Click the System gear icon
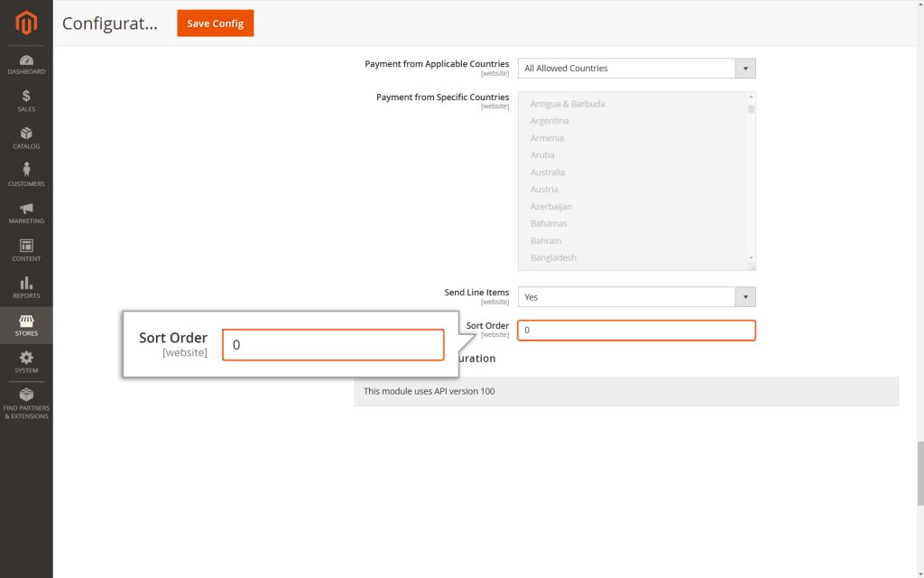The height and width of the screenshot is (578, 924). point(26,359)
